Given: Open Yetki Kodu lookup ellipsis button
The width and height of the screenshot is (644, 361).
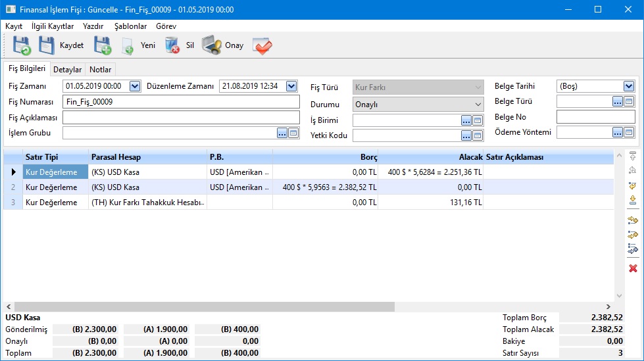Looking at the screenshot, I should point(466,135).
